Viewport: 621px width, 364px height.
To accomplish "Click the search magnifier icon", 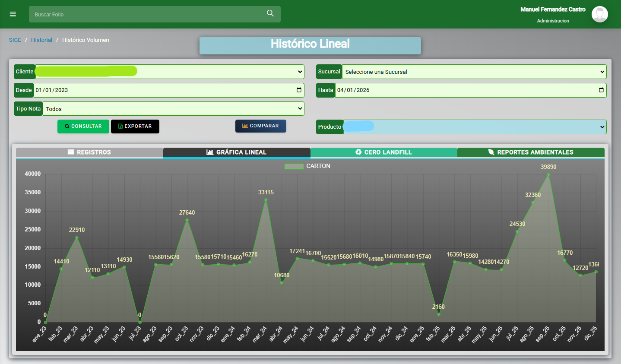I will coord(270,13).
